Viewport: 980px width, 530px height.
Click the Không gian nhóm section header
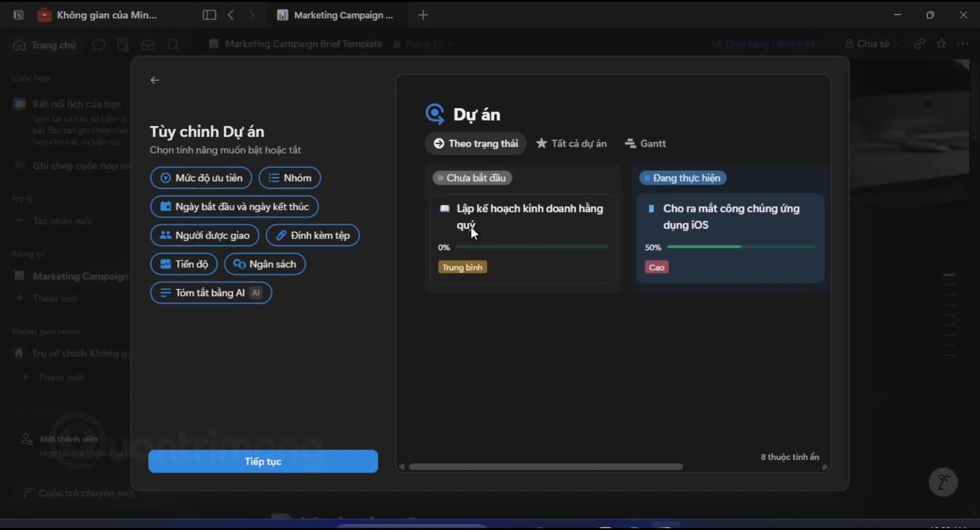[46, 331]
